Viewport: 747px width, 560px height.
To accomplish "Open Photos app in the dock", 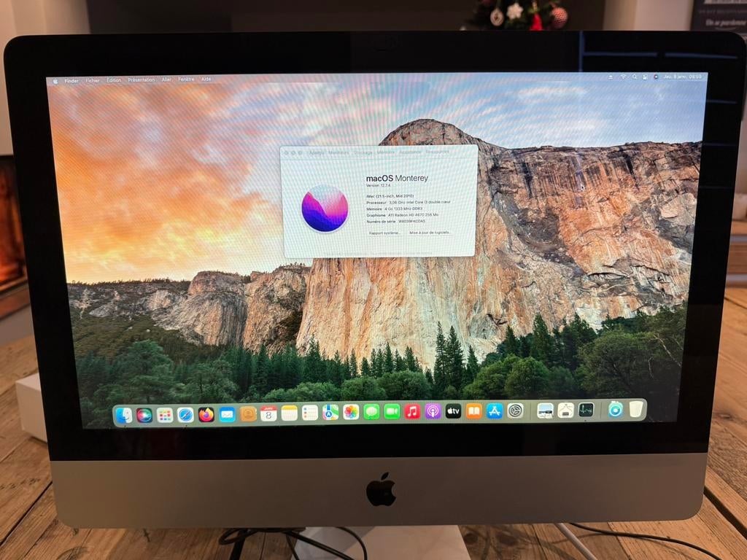I will click(351, 412).
